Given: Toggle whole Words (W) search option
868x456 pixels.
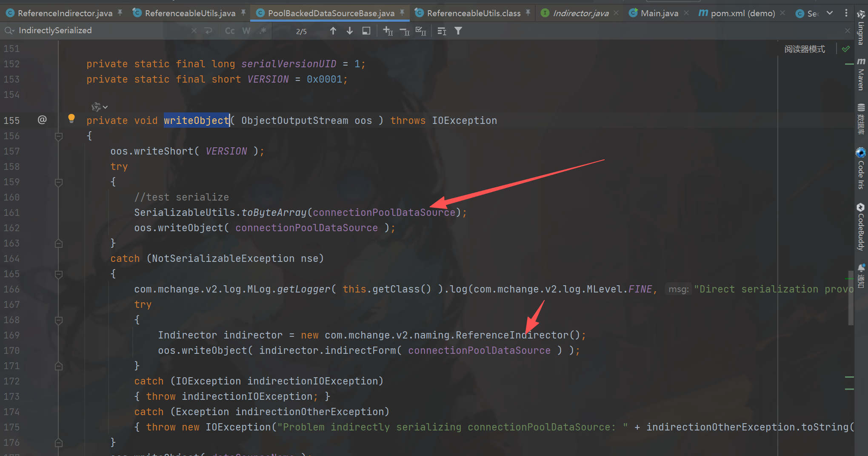Looking at the screenshot, I should (x=246, y=31).
